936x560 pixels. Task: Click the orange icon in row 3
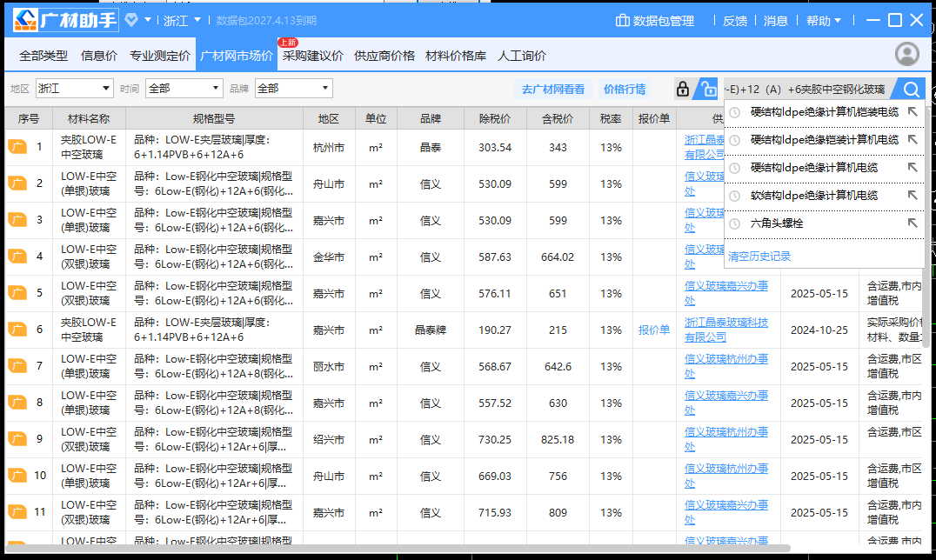point(18,220)
